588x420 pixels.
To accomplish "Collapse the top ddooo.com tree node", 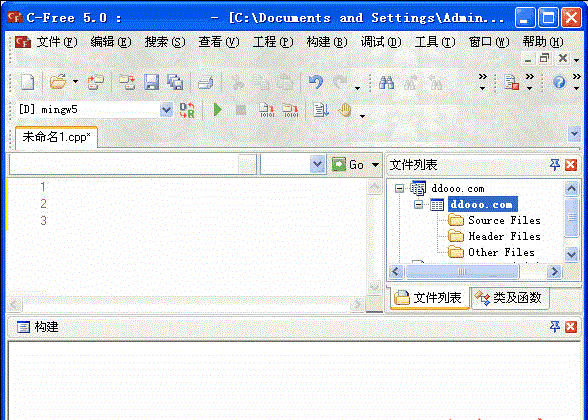I will point(399,188).
